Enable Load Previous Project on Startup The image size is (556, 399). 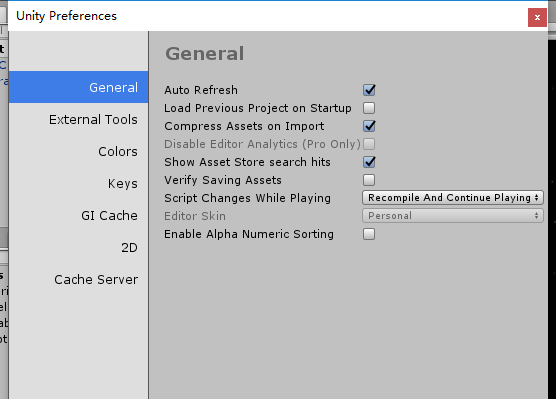[x=369, y=108]
